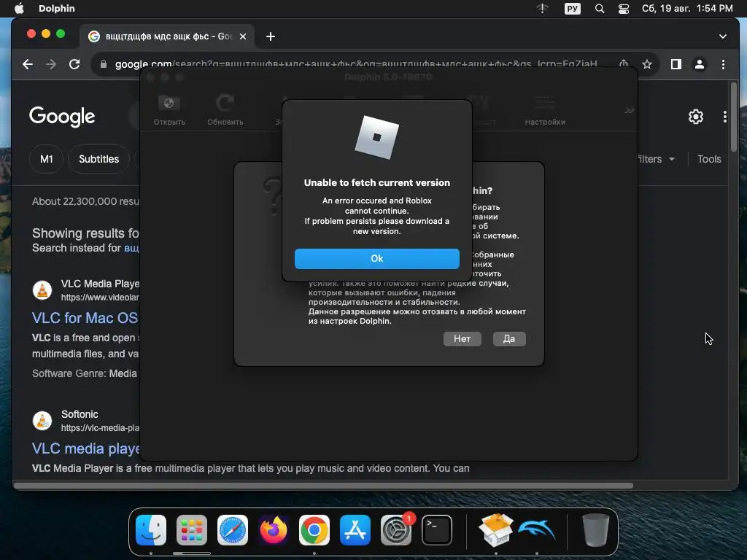
Task: Expand Chrome tab search chevron
Action: (x=723, y=36)
